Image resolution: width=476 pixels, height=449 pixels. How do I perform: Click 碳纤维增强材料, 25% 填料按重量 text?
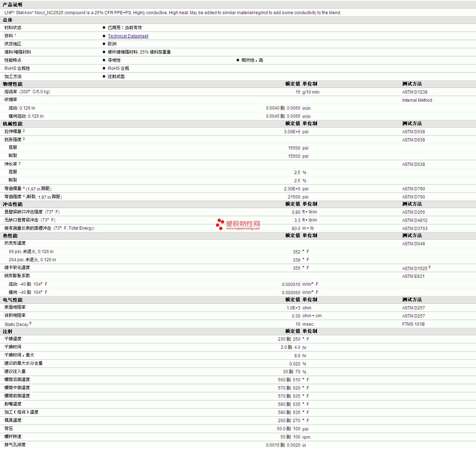(139, 52)
